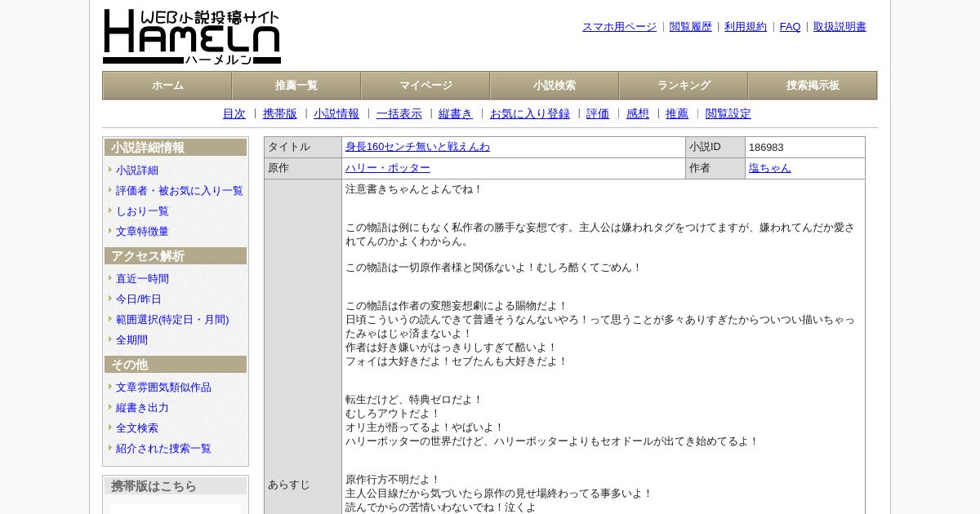Click the 目次 sub-menu link
Screen dimensions: 980x514
(x=234, y=114)
